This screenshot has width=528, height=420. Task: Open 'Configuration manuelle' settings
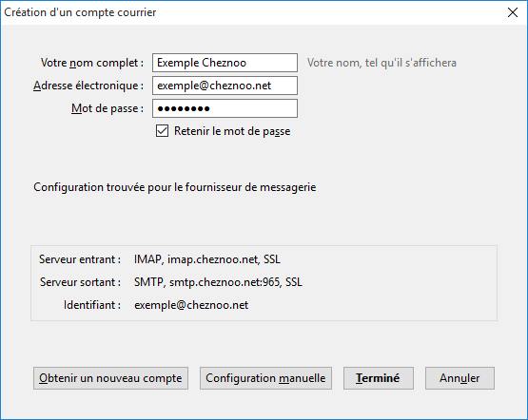coord(265,378)
